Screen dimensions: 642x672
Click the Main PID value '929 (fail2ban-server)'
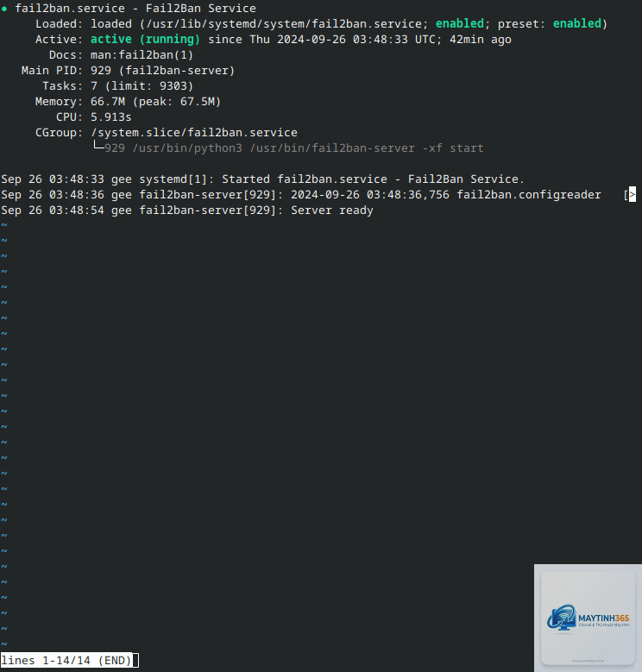162,70
